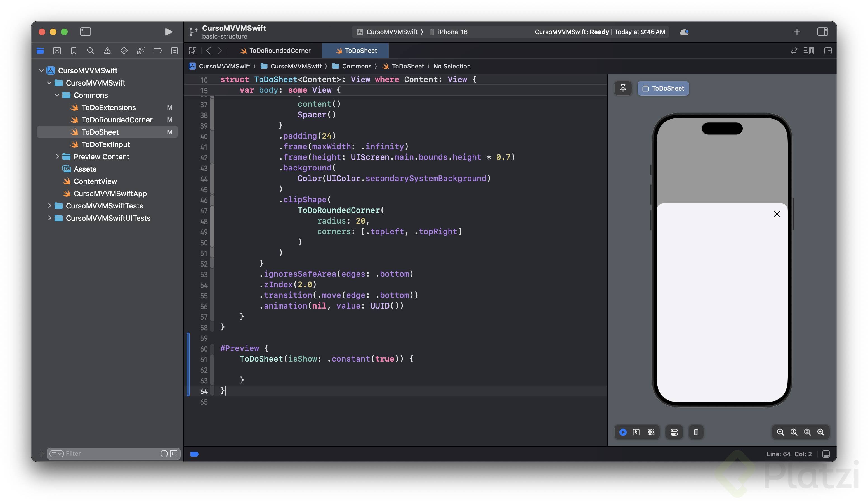Collapse the Commons folder
Viewport: 868px width, 503px height.
57,95
